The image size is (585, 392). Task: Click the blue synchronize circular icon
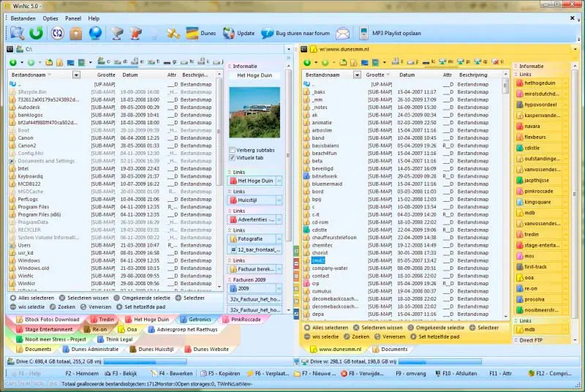57,33
